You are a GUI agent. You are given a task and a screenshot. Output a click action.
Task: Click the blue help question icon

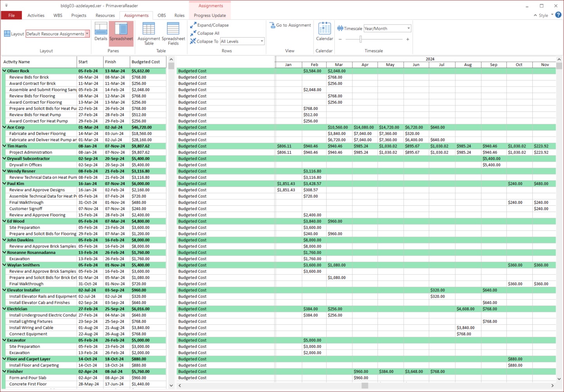tap(558, 15)
